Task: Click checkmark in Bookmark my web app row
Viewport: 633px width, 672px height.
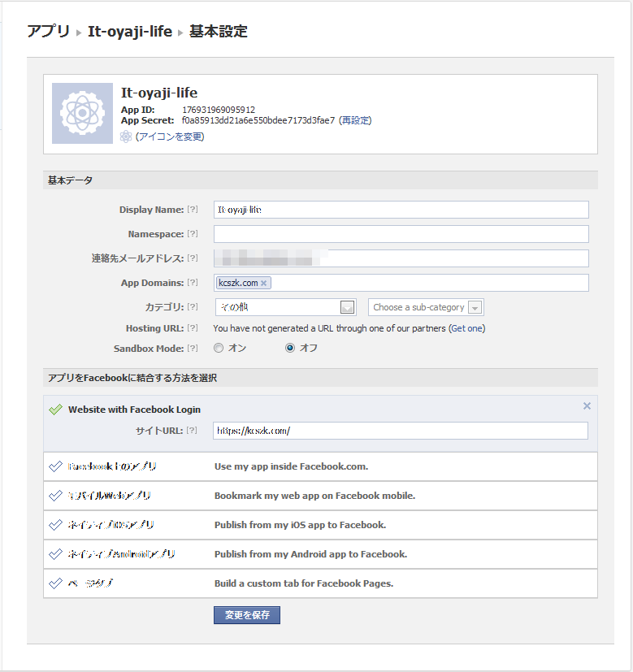Action: pos(56,496)
